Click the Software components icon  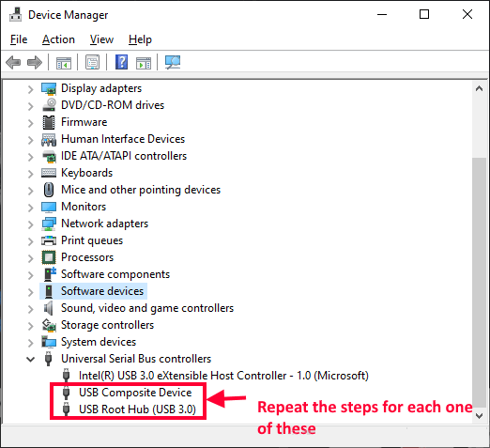50,274
